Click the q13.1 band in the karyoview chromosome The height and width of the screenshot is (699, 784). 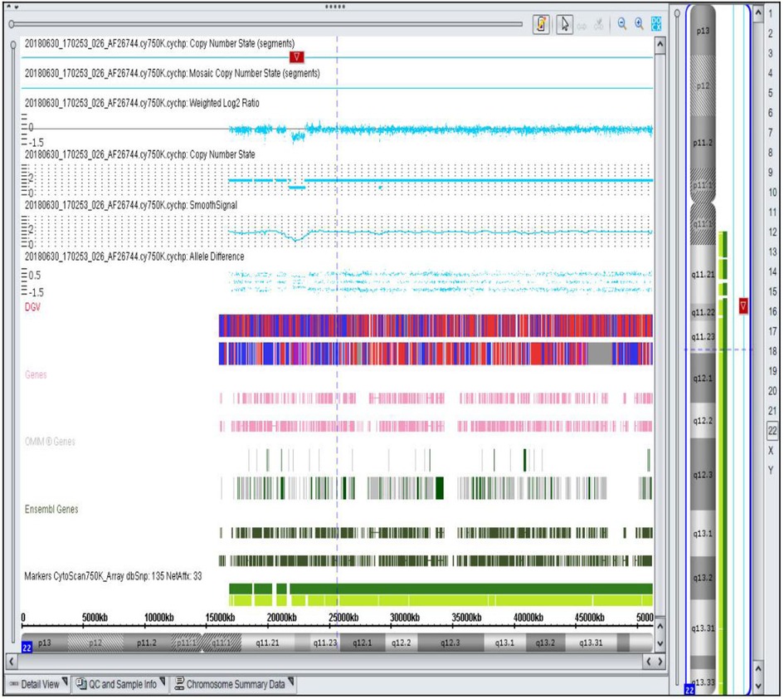(x=703, y=533)
